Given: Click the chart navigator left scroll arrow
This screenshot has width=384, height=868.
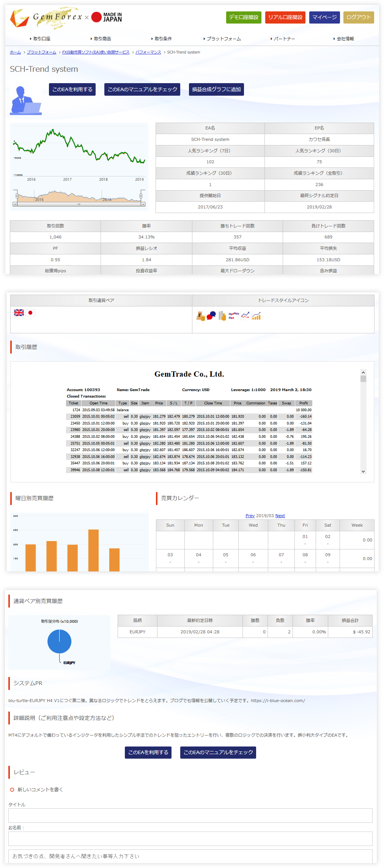Looking at the screenshot, I should click(x=15, y=204).
